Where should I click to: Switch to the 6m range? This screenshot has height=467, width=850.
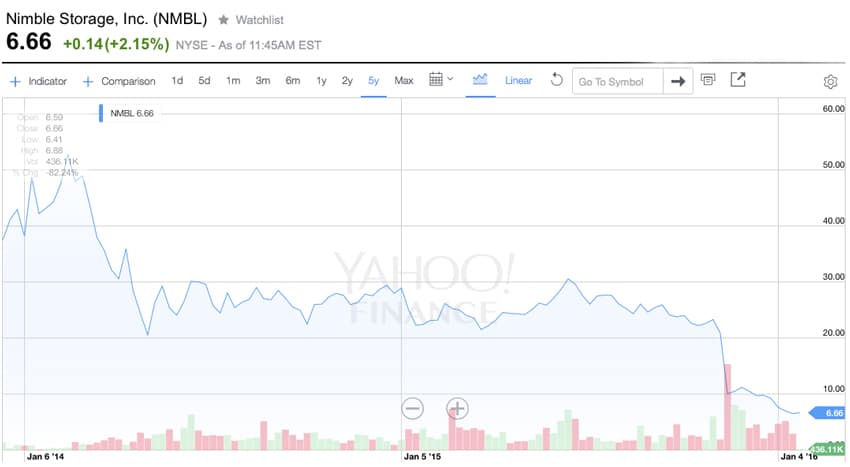(x=293, y=81)
